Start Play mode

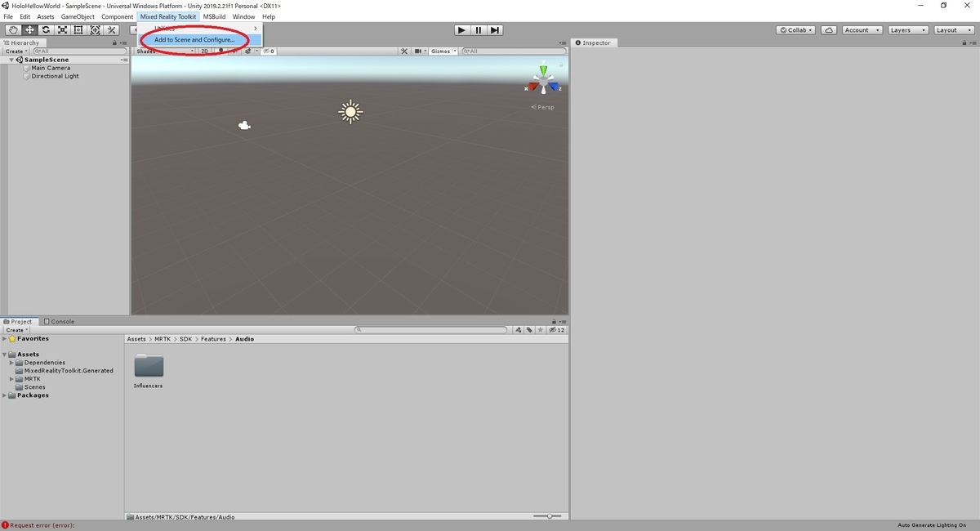(461, 30)
